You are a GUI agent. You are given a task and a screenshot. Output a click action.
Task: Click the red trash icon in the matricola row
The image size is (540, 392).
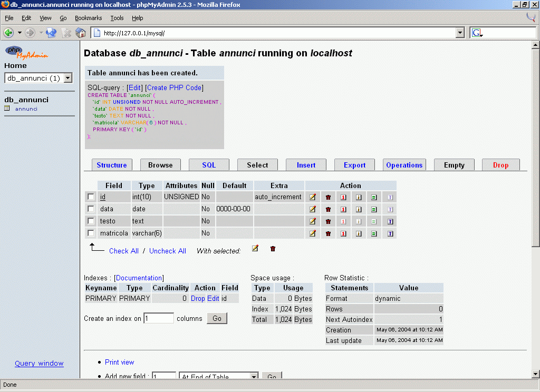click(x=328, y=233)
